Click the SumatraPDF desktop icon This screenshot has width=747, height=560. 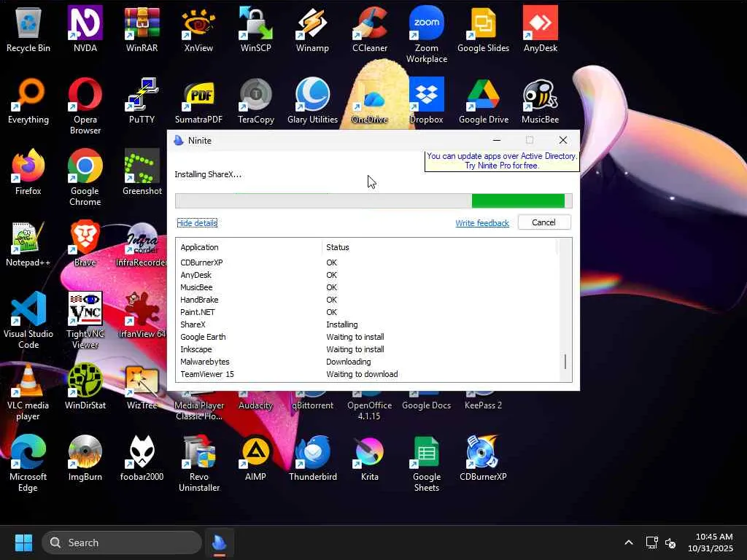pos(198,101)
